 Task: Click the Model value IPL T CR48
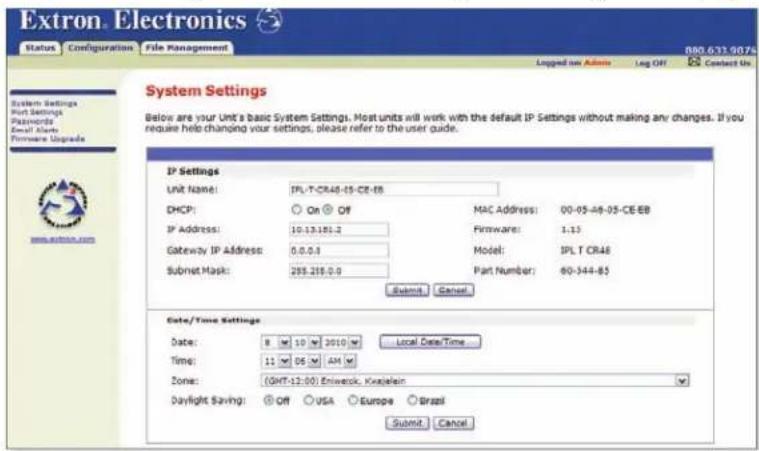click(585, 251)
